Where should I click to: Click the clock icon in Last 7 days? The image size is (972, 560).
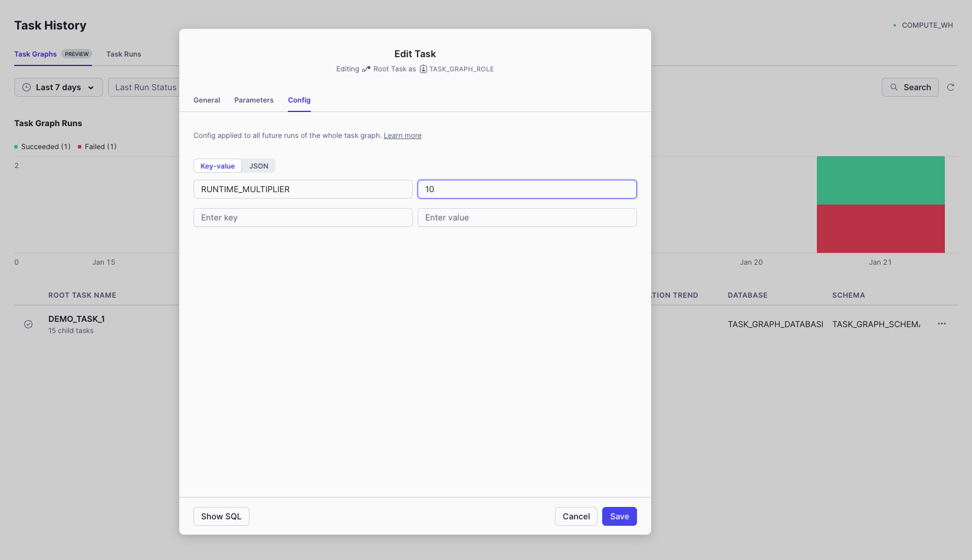pyautogui.click(x=27, y=87)
